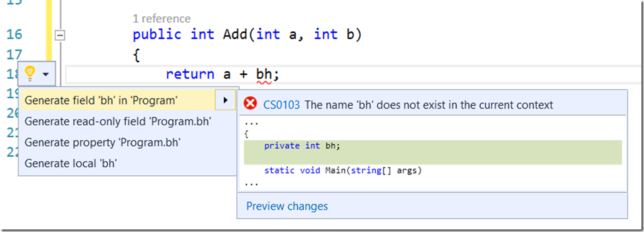Click the underlined 'bh' identifier

264,75
